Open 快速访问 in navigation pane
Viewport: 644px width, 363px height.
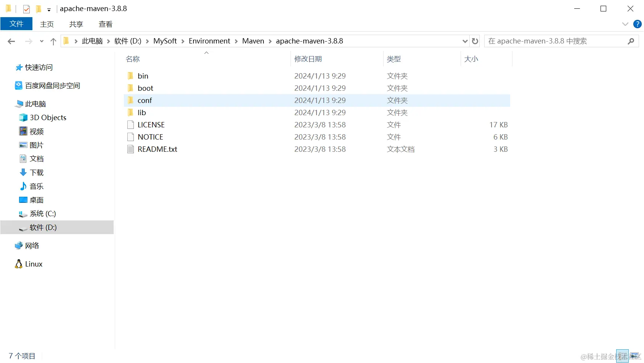click(x=39, y=67)
